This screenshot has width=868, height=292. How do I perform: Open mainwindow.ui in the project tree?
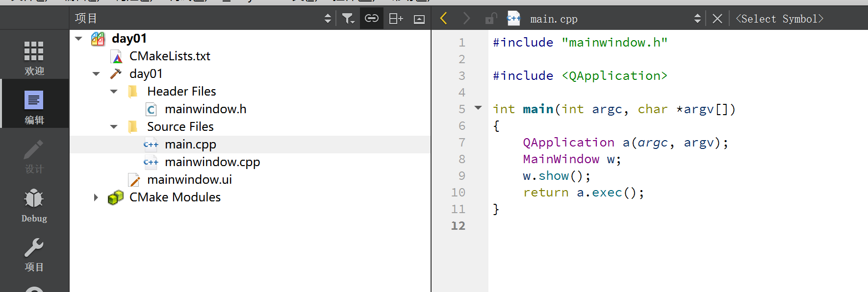tap(189, 180)
